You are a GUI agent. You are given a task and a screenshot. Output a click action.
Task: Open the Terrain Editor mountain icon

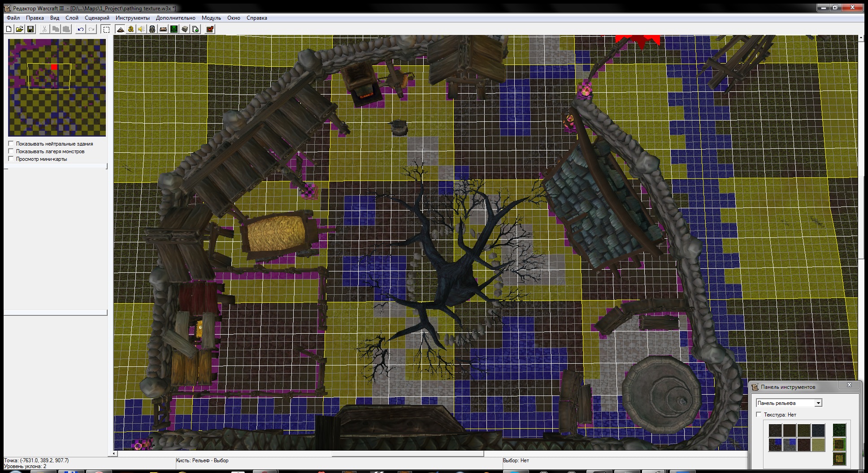pos(120,29)
